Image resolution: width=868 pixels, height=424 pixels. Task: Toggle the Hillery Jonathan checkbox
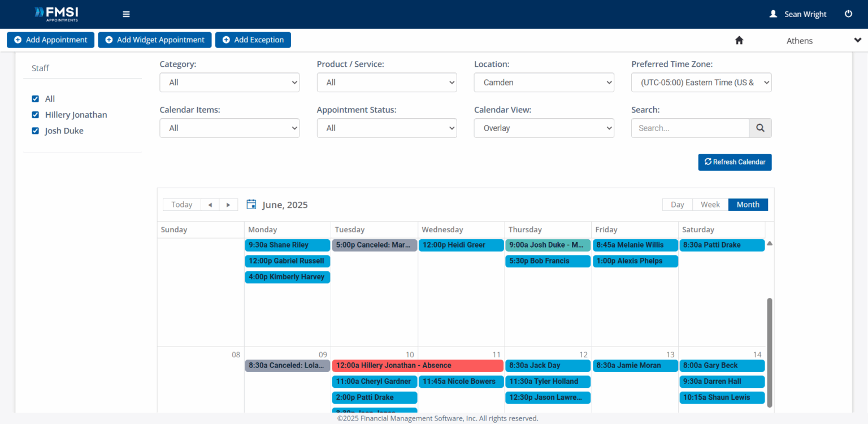coord(36,115)
